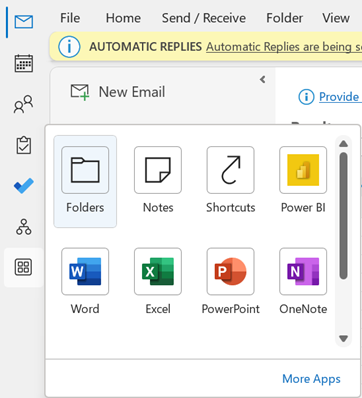This screenshot has width=362, height=398.
Task: Click the apps panel scroll up arrow
Action: 343,144
